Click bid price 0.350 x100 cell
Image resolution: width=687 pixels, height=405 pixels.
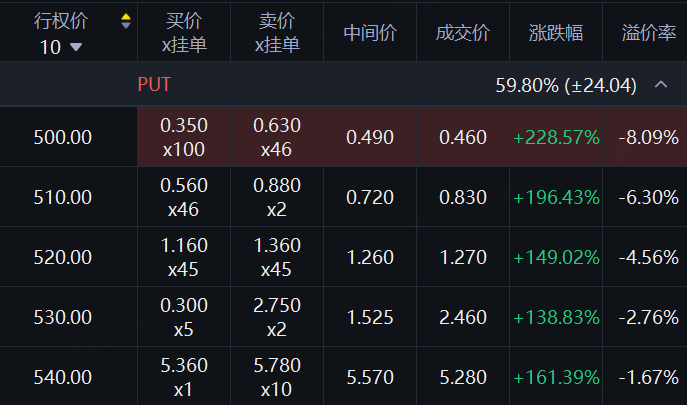pos(183,137)
